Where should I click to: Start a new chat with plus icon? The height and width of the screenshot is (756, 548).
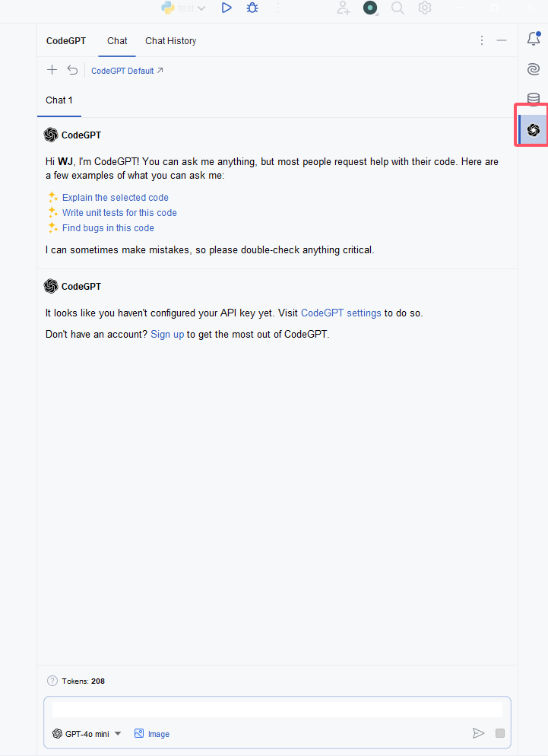[x=52, y=70]
